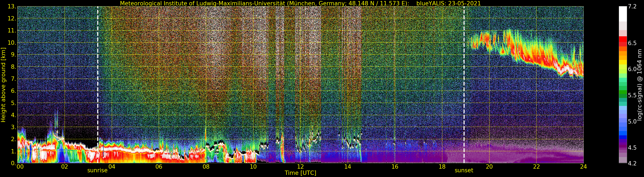
Task: Click the '7.' height axis tick label
Action: click(14, 79)
